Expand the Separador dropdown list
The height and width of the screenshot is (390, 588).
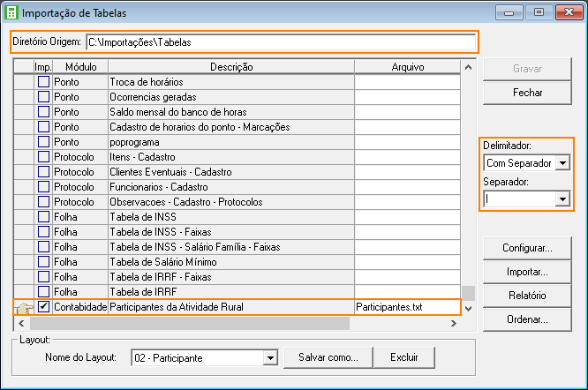(562, 199)
